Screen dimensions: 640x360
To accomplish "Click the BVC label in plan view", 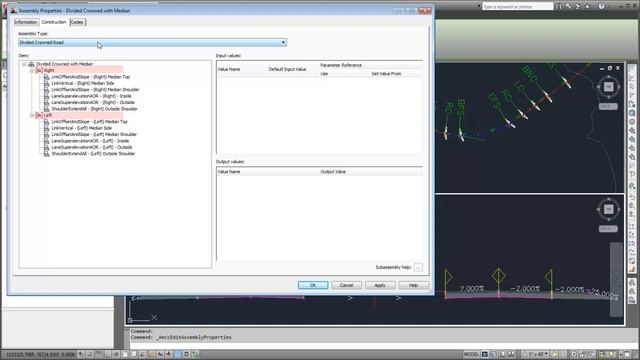I will pyautogui.click(x=531, y=73).
